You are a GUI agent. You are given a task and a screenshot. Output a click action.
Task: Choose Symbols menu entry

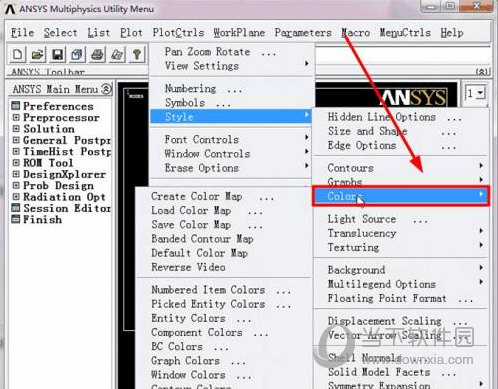point(231,103)
